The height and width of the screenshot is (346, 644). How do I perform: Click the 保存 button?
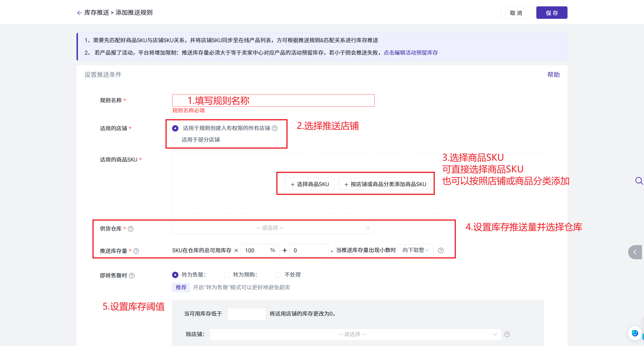click(x=552, y=13)
